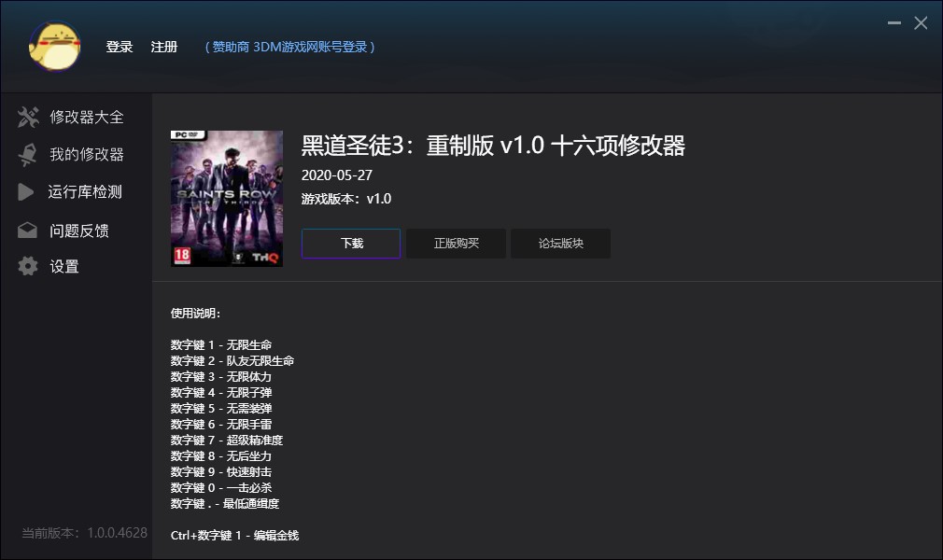Open the 3DM游戏网账号登录 sponsor link

tap(289, 47)
